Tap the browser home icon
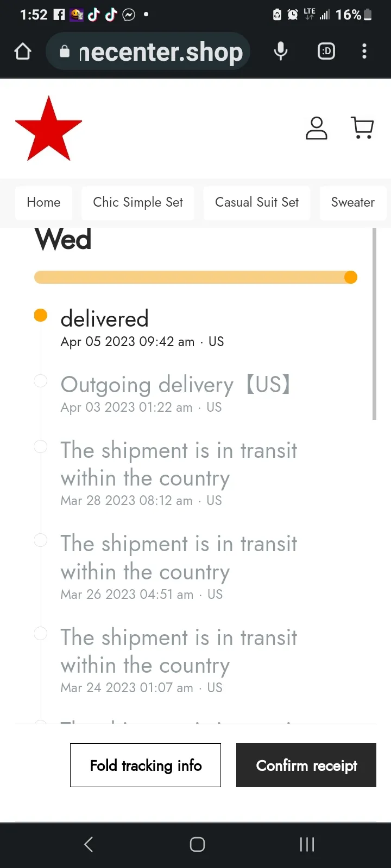391x868 pixels. [x=23, y=52]
